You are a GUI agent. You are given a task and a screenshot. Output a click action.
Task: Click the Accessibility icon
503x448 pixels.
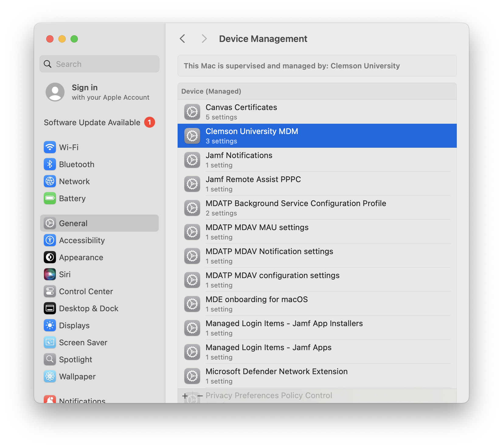pyautogui.click(x=50, y=240)
